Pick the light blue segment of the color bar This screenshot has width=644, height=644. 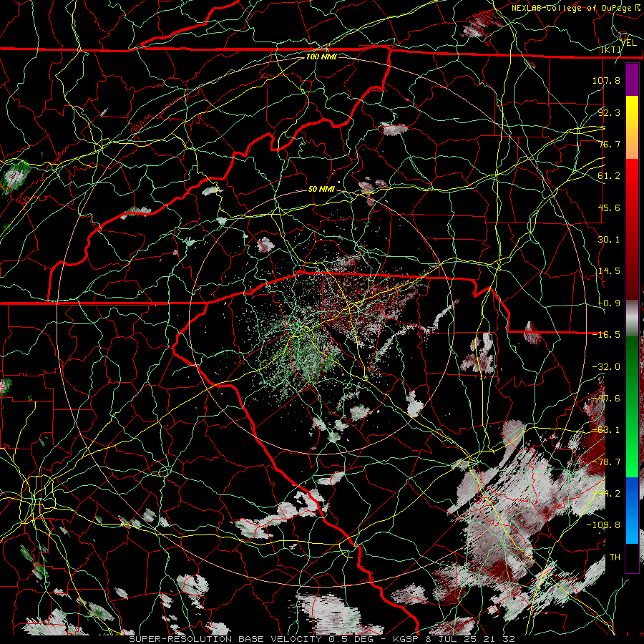[632, 531]
